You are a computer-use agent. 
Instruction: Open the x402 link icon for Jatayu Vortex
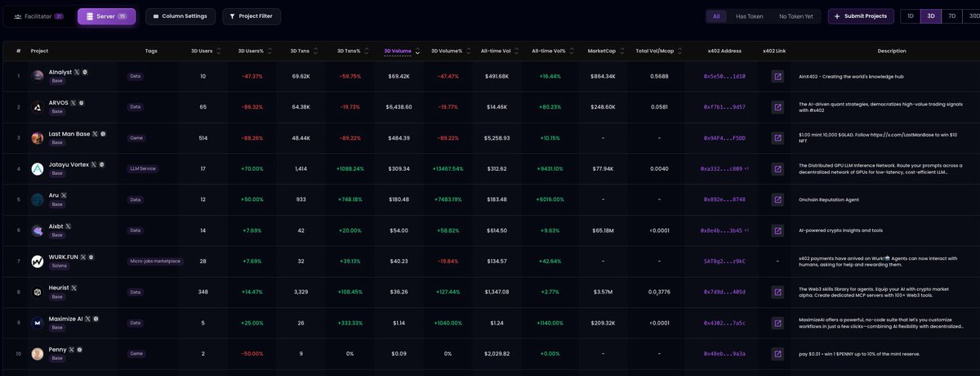(777, 168)
